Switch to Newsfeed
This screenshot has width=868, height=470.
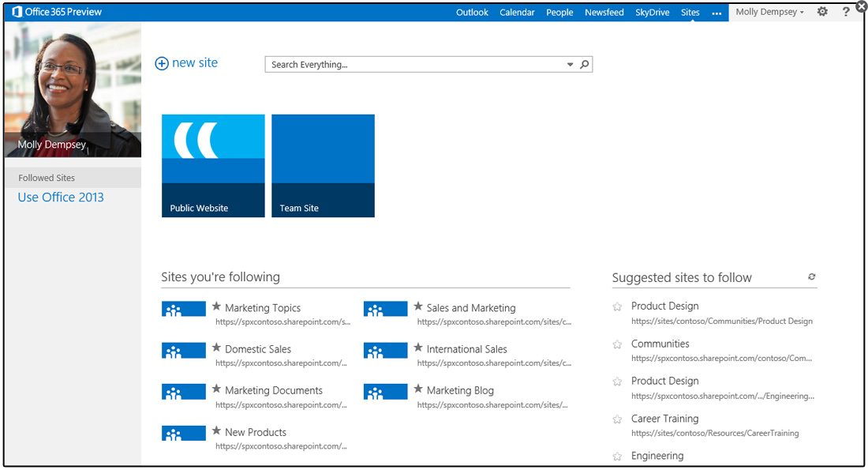[x=604, y=12]
